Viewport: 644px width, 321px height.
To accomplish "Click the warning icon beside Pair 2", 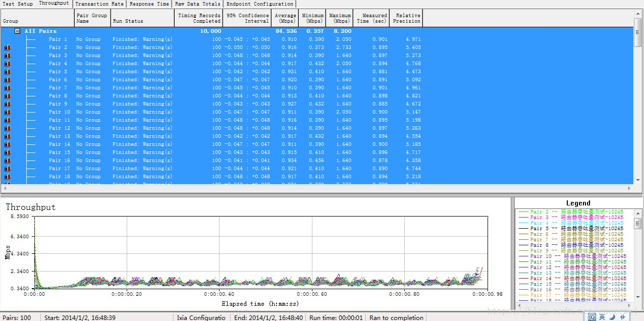I will 7,47.
